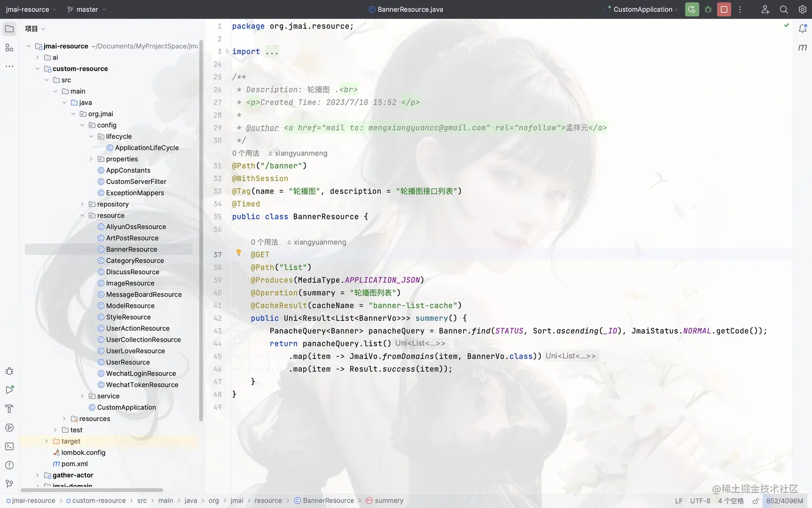Image resolution: width=812 pixels, height=508 pixels.
Task: Click the 852/4096M memory indicator
Action: click(x=785, y=500)
